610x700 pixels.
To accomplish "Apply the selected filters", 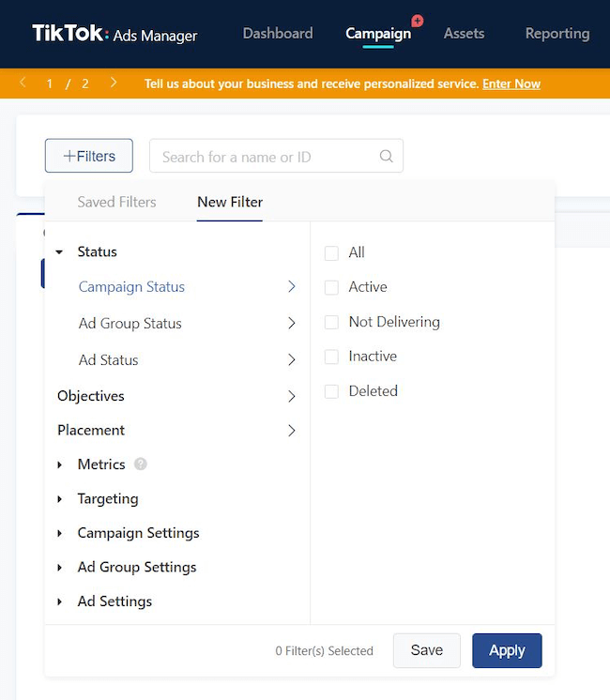I will tap(507, 650).
